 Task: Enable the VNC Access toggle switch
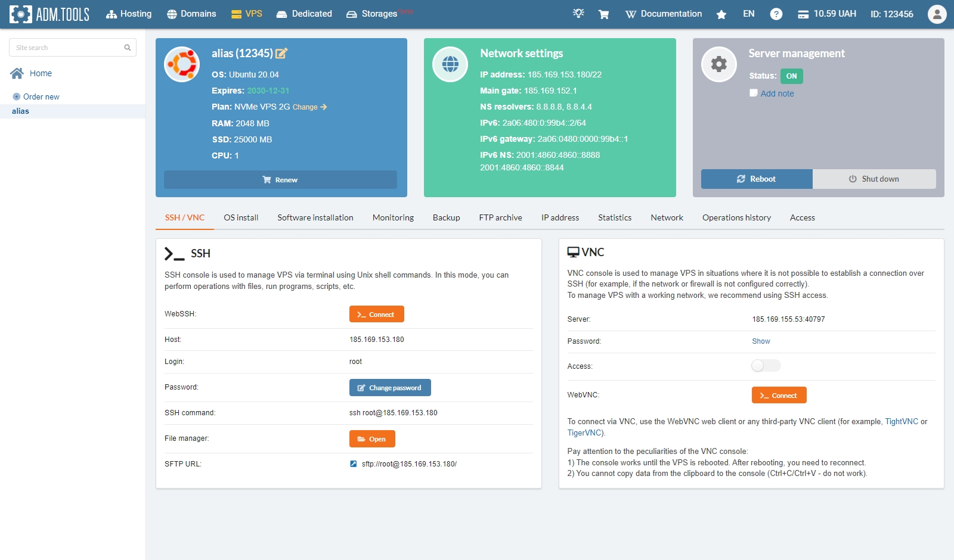[766, 366]
